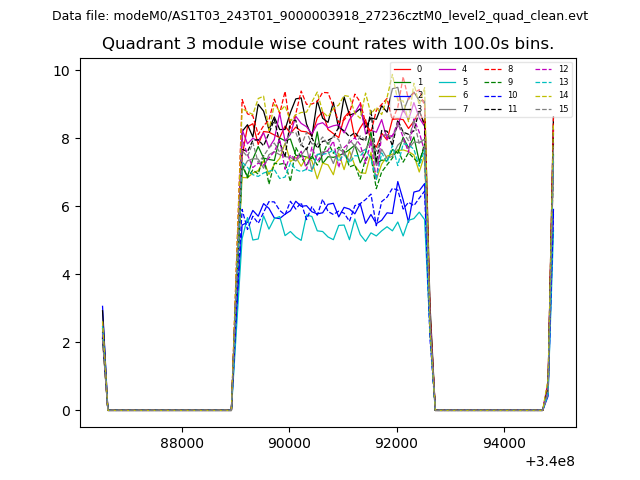Click legend entry 14 with yellow dashed line
Image resolution: width=640 pixels, height=480 pixels.
554,95
